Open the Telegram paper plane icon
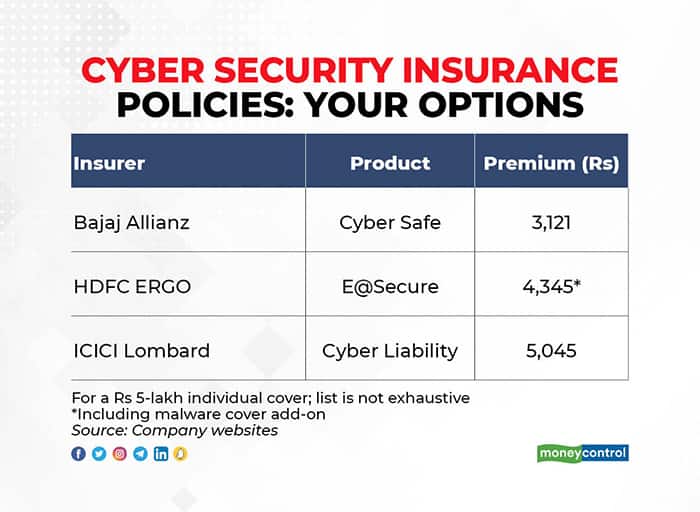Screen dimensions: 700x512 pyautogui.click(x=140, y=454)
